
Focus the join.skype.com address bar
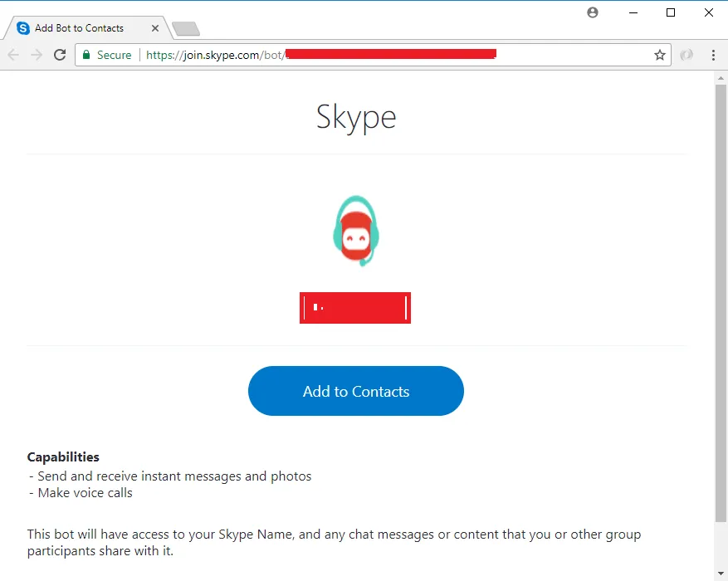click(373, 56)
